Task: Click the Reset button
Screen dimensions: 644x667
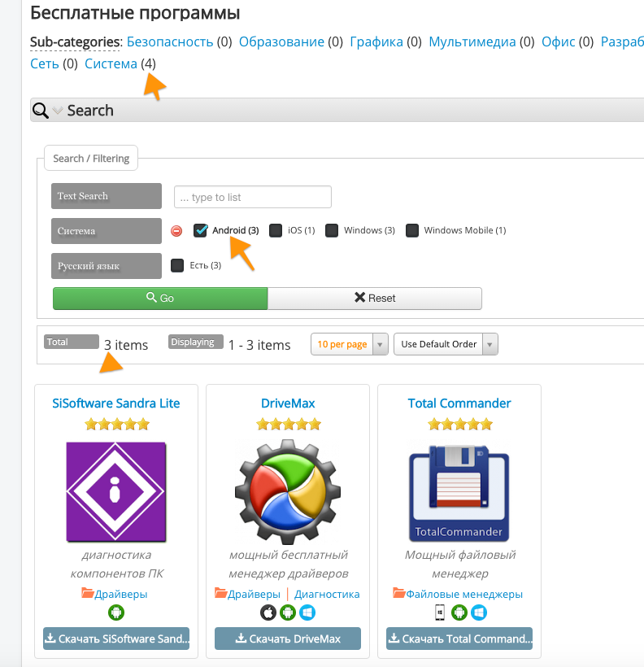Action: point(375,299)
